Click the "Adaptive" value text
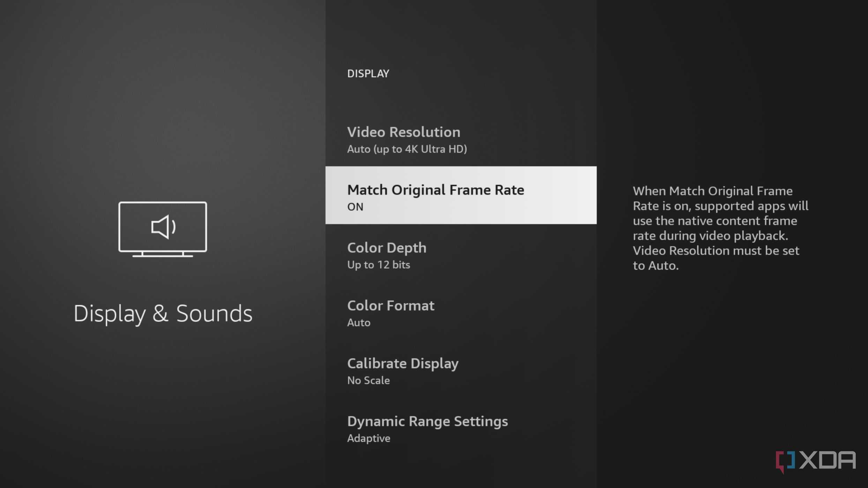The height and width of the screenshot is (488, 868). [x=369, y=439]
